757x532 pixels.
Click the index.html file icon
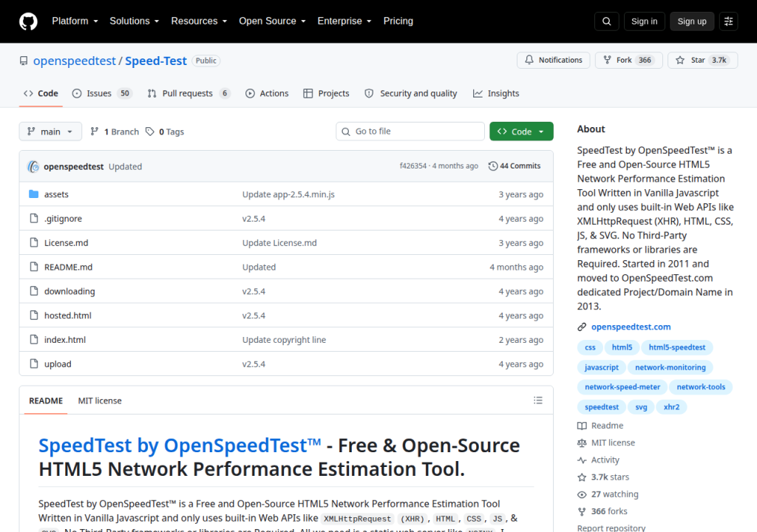[x=34, y=339]
